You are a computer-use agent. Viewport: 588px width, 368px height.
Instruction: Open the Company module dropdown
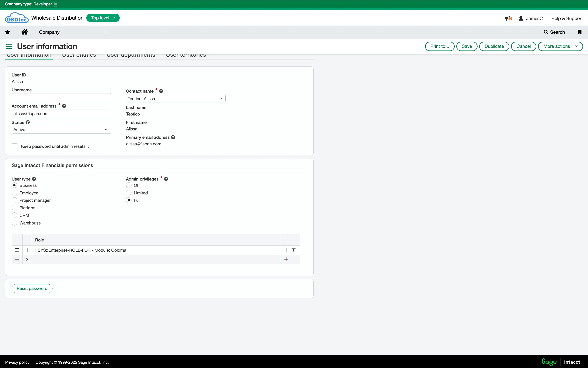coord(73,32)
